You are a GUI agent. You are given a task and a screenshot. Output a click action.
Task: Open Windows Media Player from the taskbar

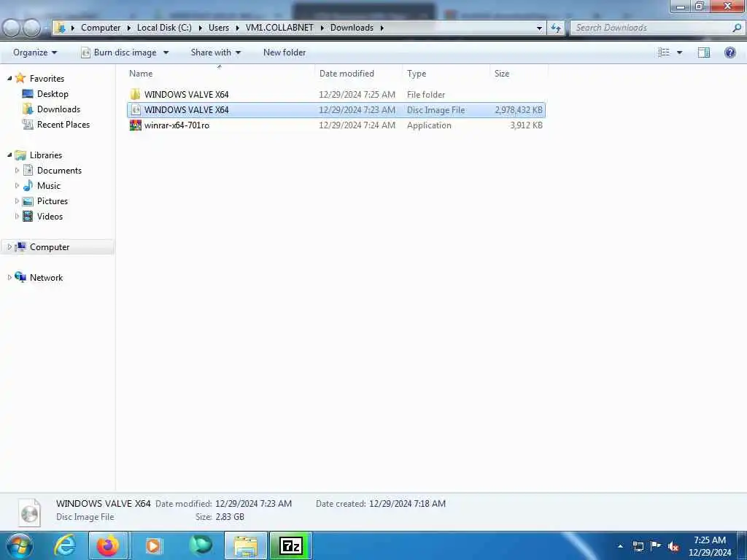point(153,545)
